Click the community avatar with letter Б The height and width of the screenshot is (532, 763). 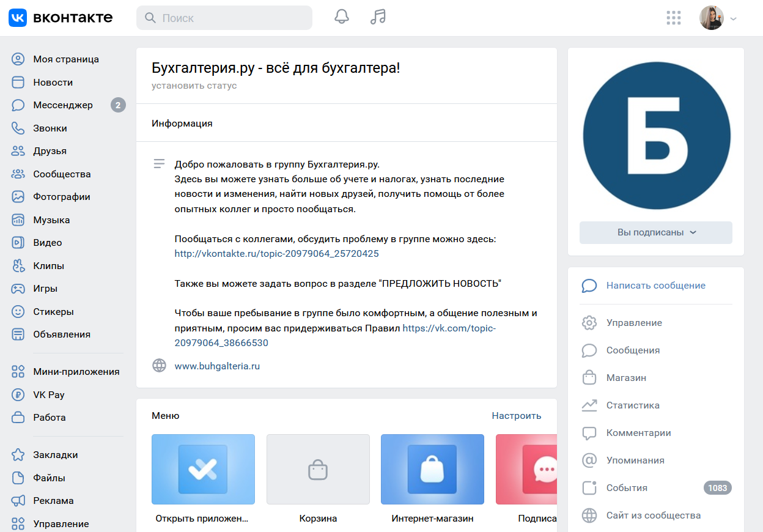pos(657,135)
